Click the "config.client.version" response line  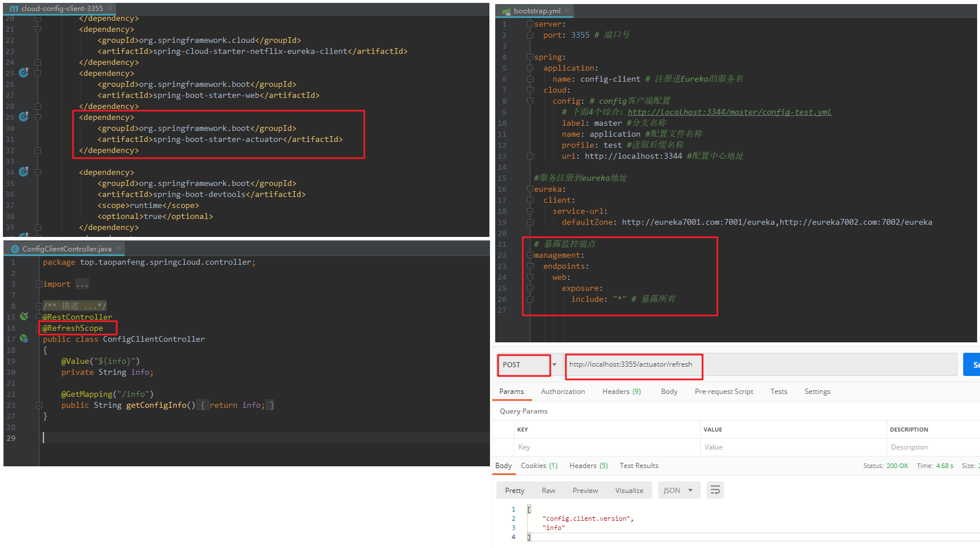pos(588,518)
